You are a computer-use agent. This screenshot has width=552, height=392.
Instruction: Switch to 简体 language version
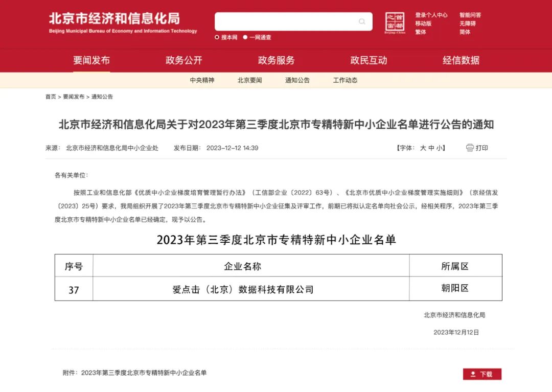[465, 32]
